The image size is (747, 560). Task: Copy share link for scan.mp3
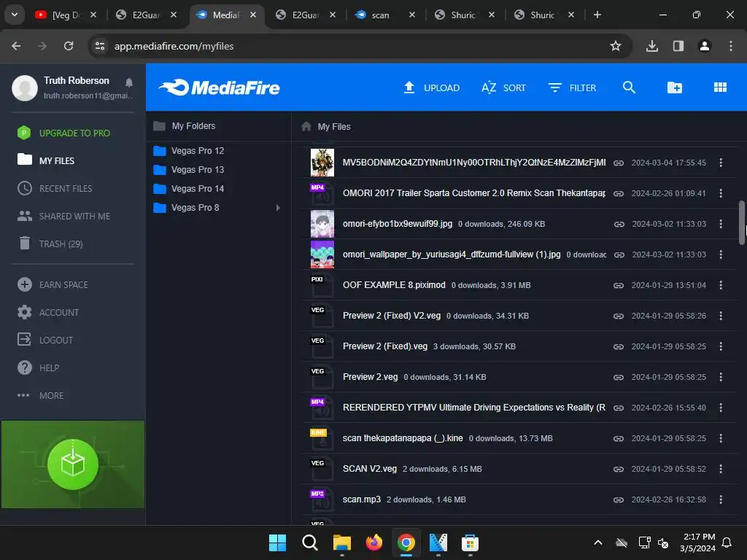(x=619, y=499)
